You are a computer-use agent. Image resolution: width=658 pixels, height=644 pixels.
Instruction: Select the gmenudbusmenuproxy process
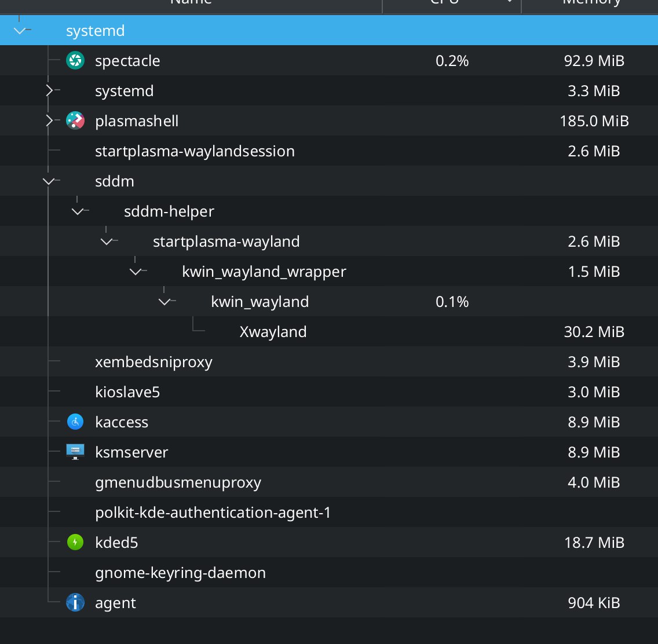point(329,482)
